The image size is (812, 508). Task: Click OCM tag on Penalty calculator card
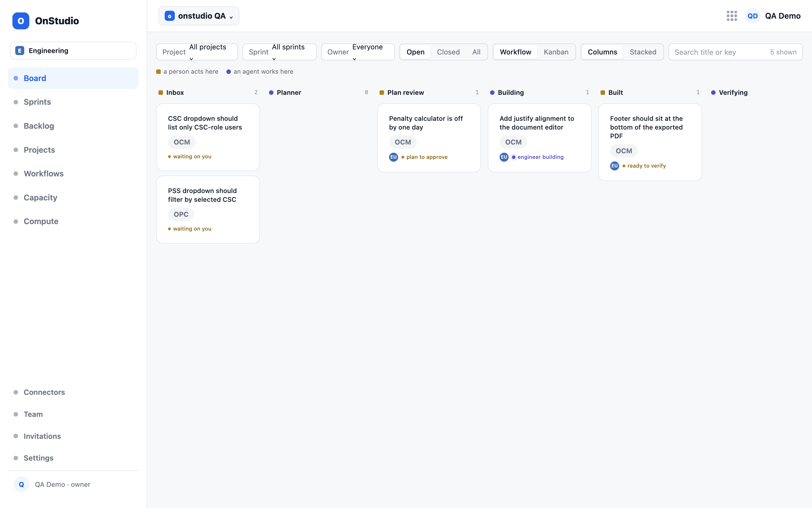click(x=403, y=142)
